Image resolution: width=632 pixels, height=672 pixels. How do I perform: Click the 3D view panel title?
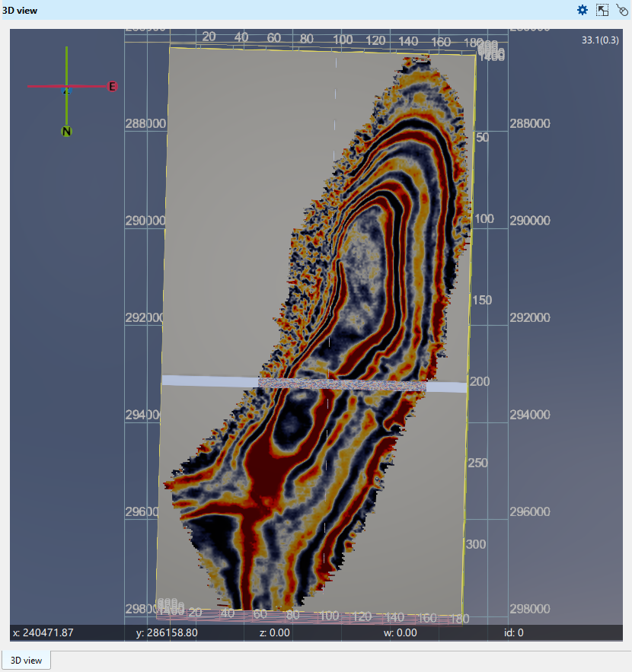[21, 10]
